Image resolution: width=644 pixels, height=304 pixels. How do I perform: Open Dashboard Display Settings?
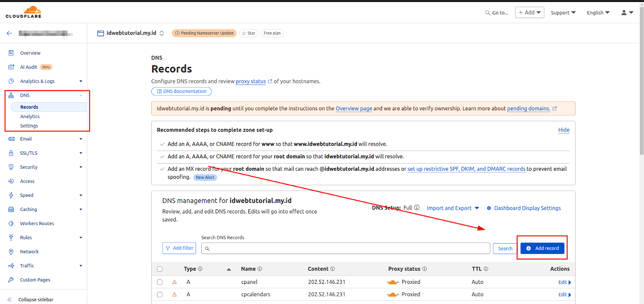(524, 208)
